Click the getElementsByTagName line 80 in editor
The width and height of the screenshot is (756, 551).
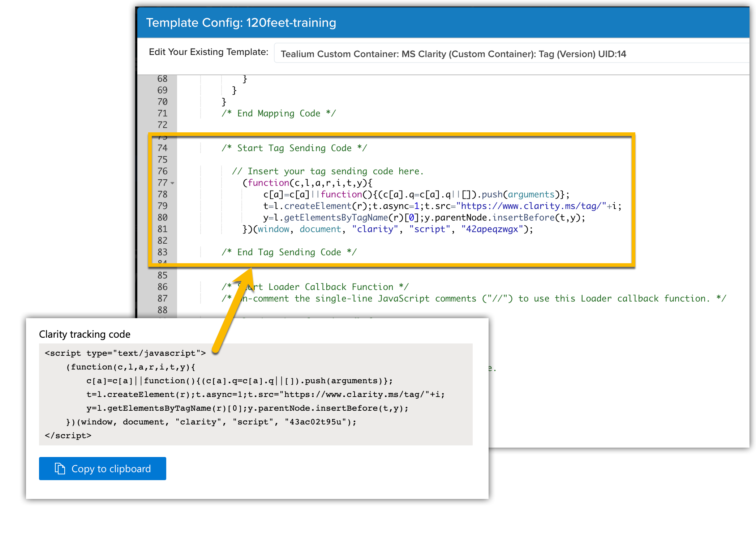tap(424, 217)
